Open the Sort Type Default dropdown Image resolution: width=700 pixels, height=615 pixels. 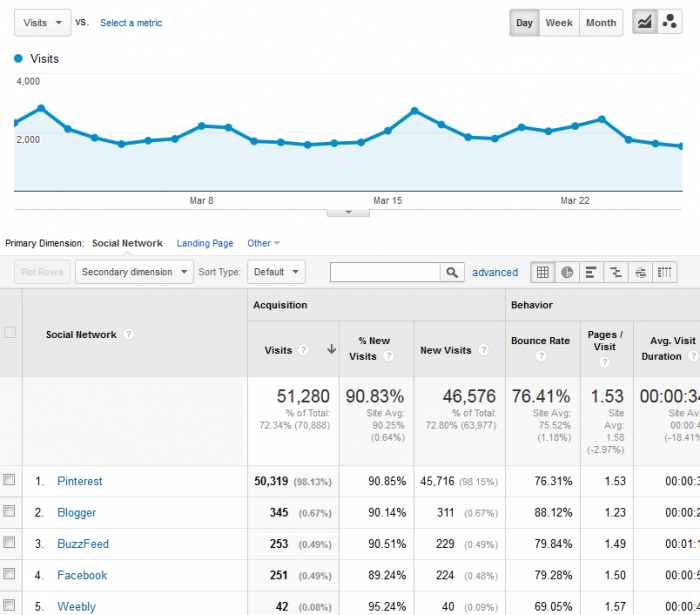(276, 272)
